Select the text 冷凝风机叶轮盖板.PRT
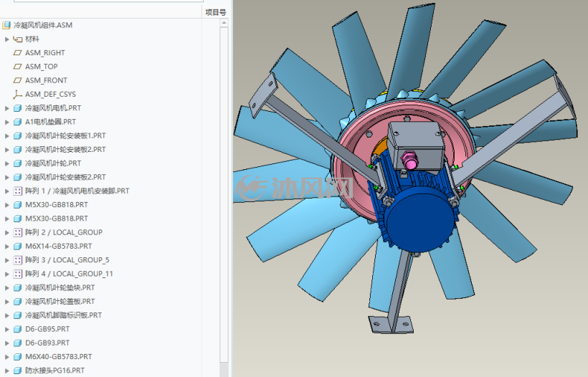Screen dimensions: 588x377 pyautogui.click(x=60, y=302)
